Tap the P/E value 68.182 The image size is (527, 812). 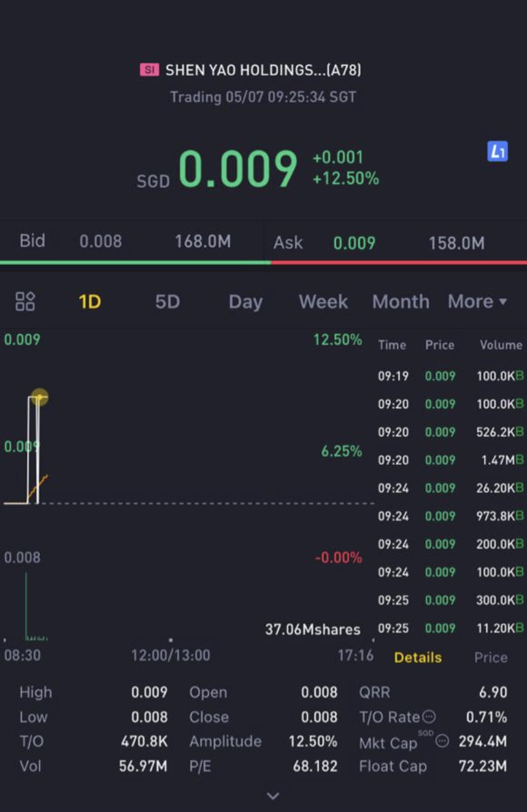click(x=315, y=766)
